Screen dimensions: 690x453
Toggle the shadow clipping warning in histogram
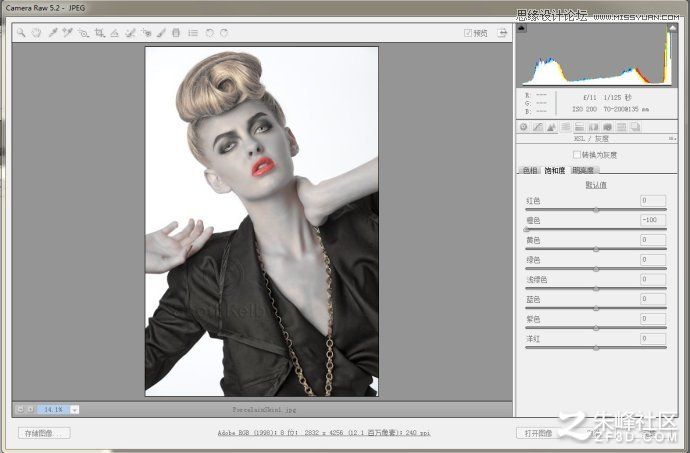click(521, 28)
